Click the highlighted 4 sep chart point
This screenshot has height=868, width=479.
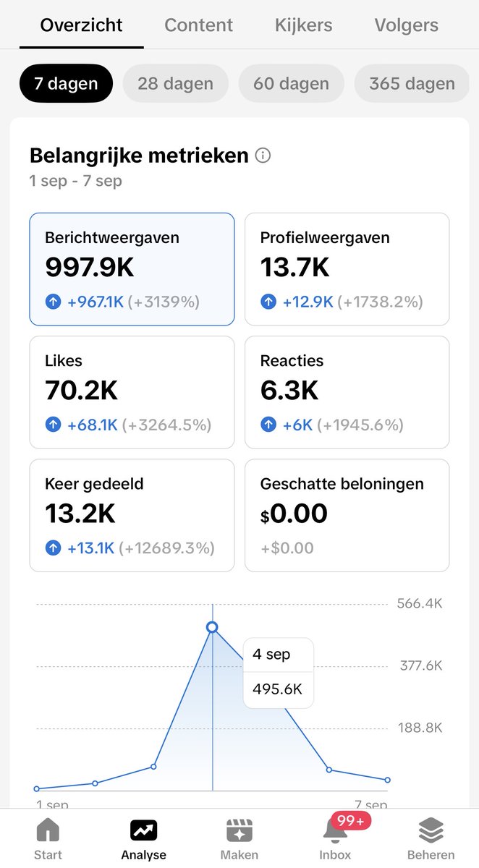[x=212, y=627]
